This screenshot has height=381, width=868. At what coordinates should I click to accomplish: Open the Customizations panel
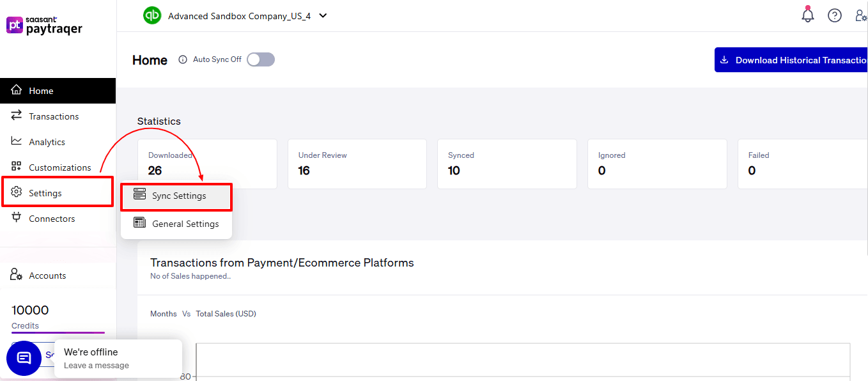58,167
